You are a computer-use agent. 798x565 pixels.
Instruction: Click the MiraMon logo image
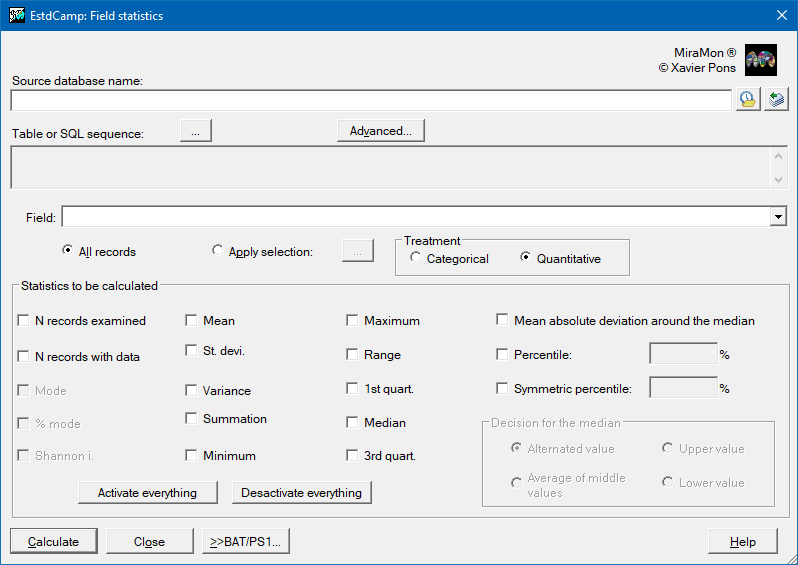pyautogui.click(x=761, y=62)
